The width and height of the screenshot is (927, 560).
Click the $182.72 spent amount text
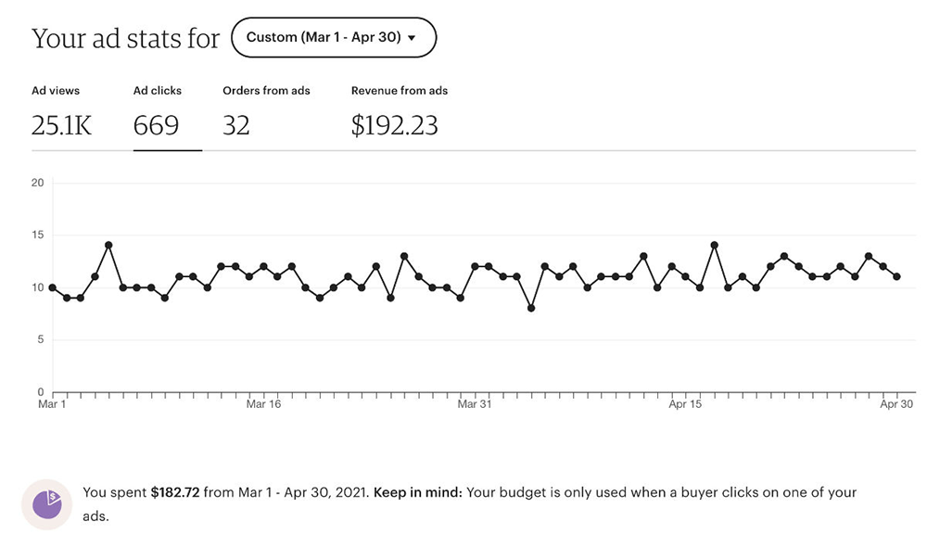point(175,493)
